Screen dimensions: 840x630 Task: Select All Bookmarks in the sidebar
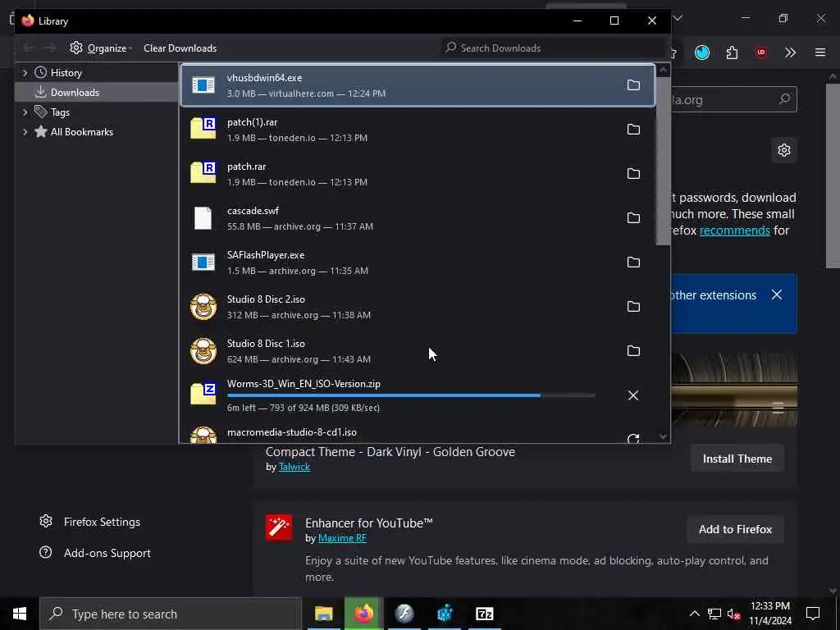(81, 132)
